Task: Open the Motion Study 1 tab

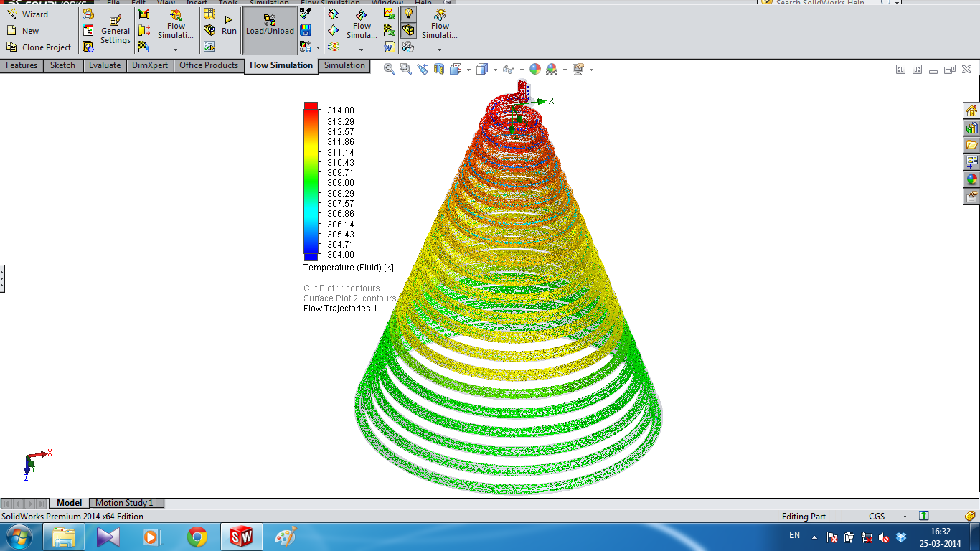Action: point(125,503)
